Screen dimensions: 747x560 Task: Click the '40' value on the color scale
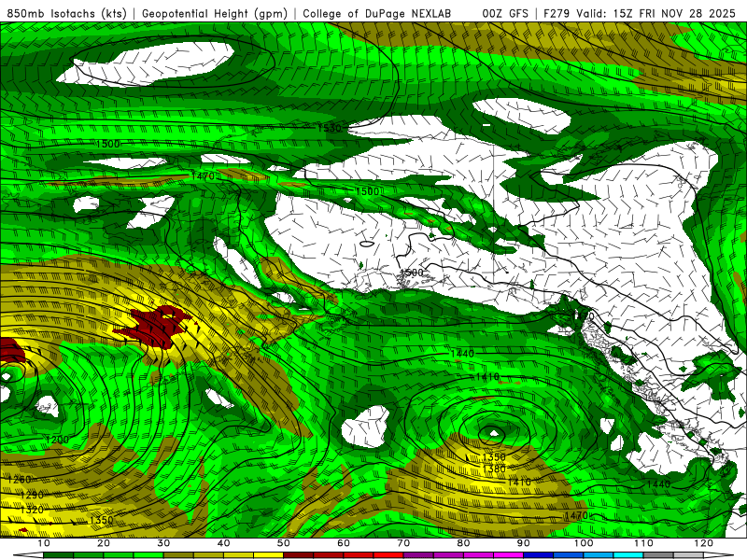coord(223,543)
